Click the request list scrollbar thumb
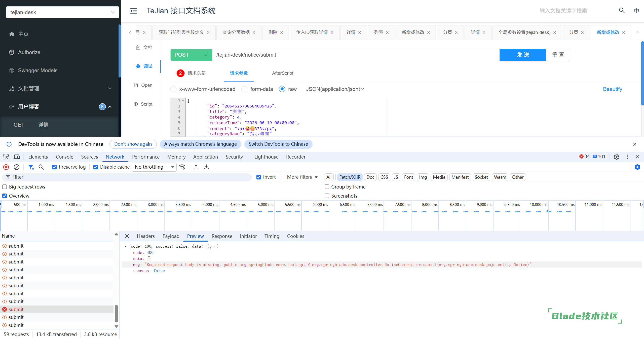 (x=116, y=314)
